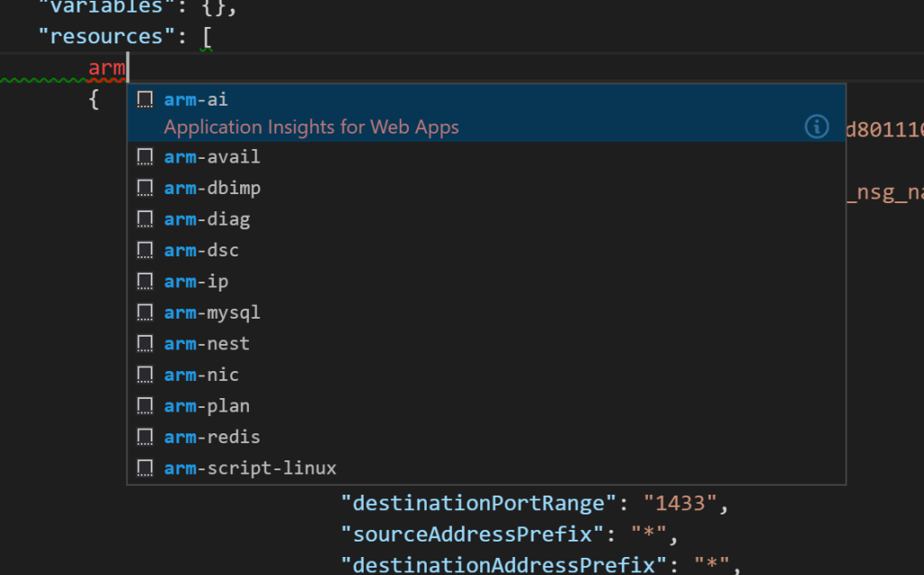Toggle the checkbox next to arm-dsc
Image resolution: width=924 pixels, height=575 pixels.
point(144,249)
